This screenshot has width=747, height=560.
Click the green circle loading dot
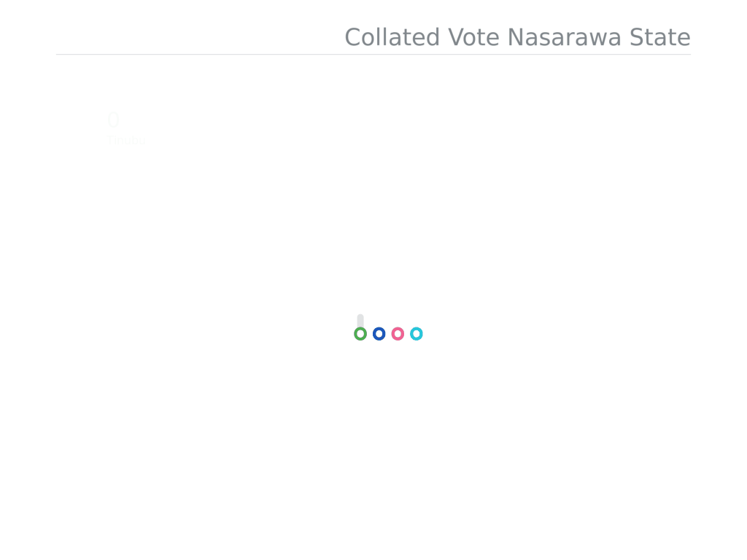360,334
